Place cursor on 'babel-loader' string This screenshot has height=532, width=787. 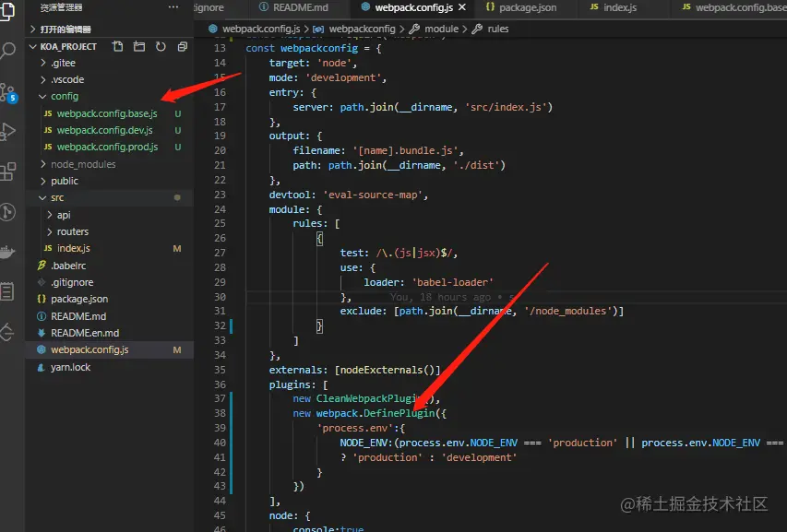pos(453,282)
